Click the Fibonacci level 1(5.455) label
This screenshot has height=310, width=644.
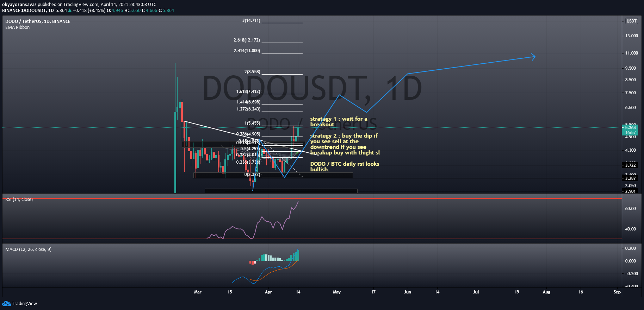252,123
